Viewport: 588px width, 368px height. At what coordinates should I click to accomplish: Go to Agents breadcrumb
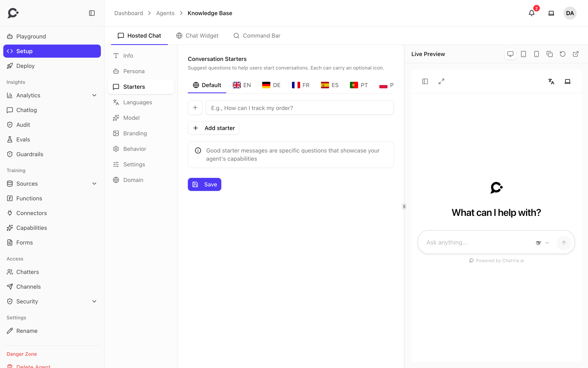[x=165, y=13]
